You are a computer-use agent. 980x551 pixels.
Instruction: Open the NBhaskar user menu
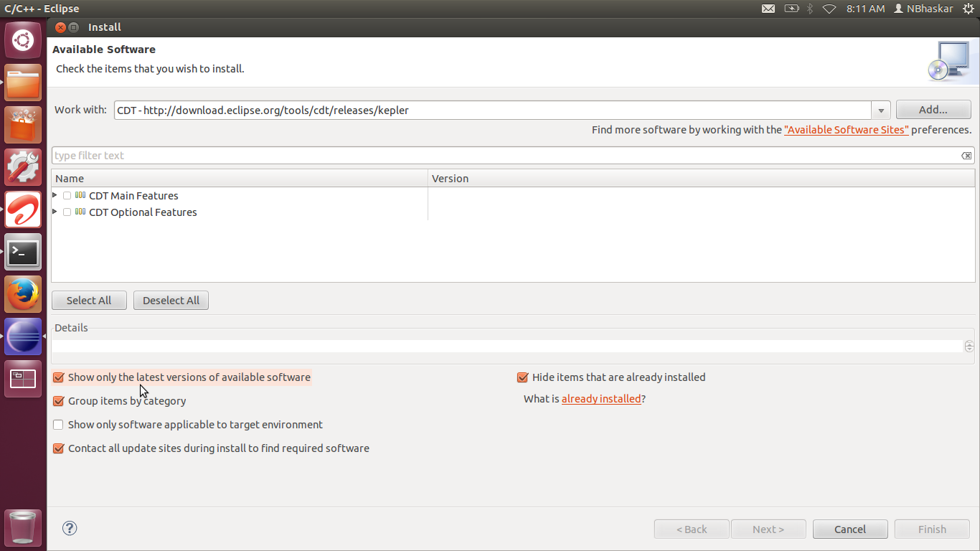pyautogui.click(x=923, y=9)
